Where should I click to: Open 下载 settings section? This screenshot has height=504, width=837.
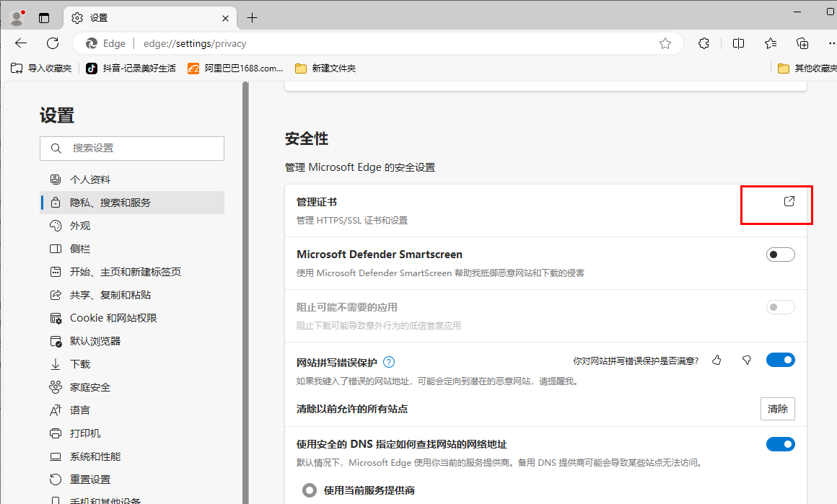click(x=132, y=364)
